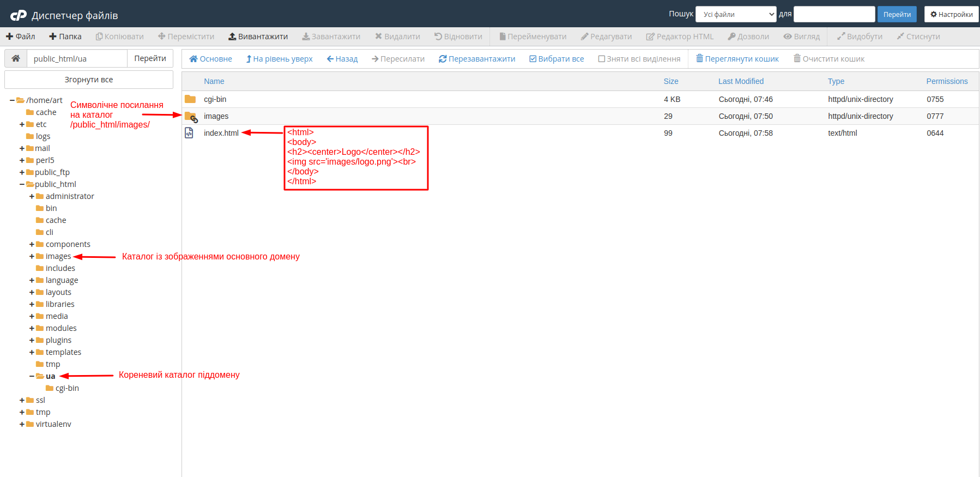Click the cPanel logo icon

click(x=19, y=15)
